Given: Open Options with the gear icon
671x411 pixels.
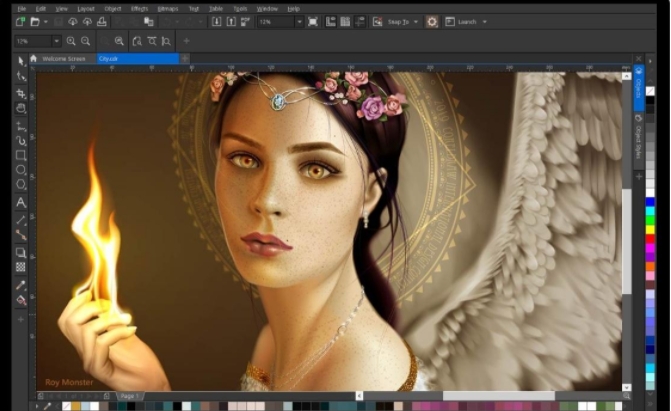Looking at the screenshot, I should click(x=432, y=22).
